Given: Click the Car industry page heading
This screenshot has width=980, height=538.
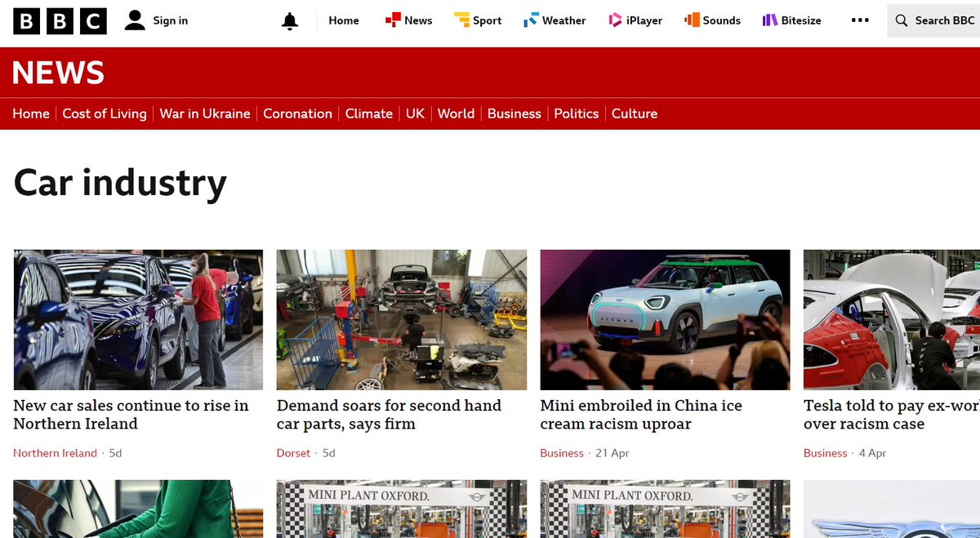Looking at the screenshot, I should click(x=120, y=183).
